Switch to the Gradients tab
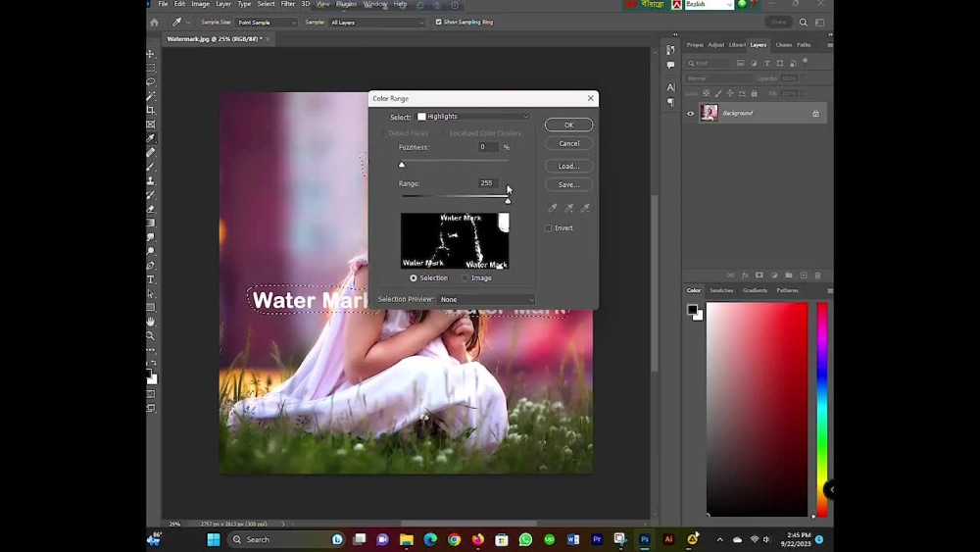The width and height of the screenshot is (980, 552). 755,290
